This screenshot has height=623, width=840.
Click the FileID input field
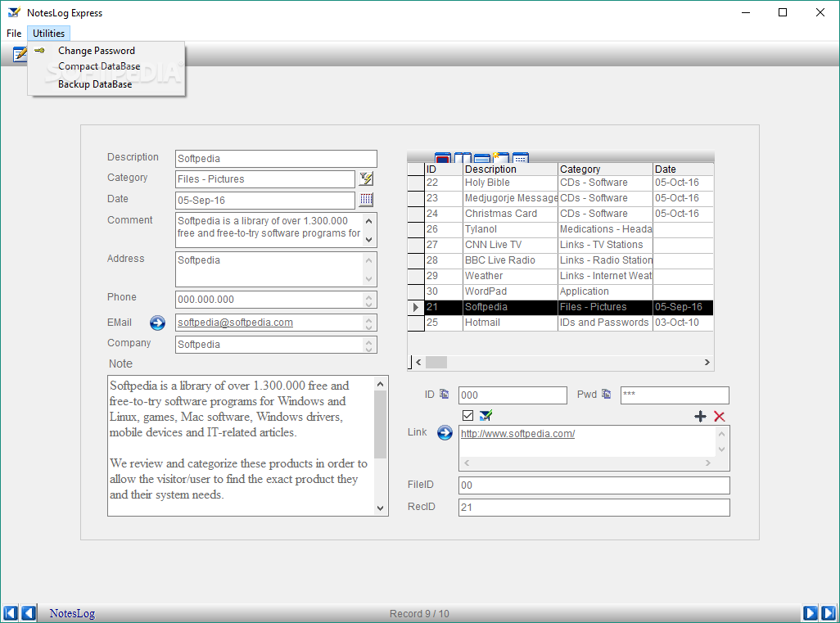(594, 485)
